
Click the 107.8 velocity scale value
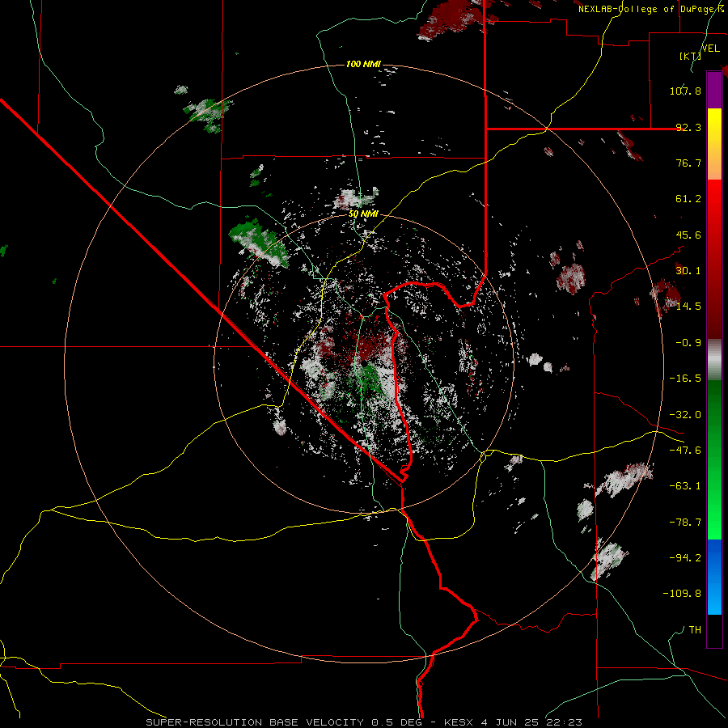click(685, 91)
